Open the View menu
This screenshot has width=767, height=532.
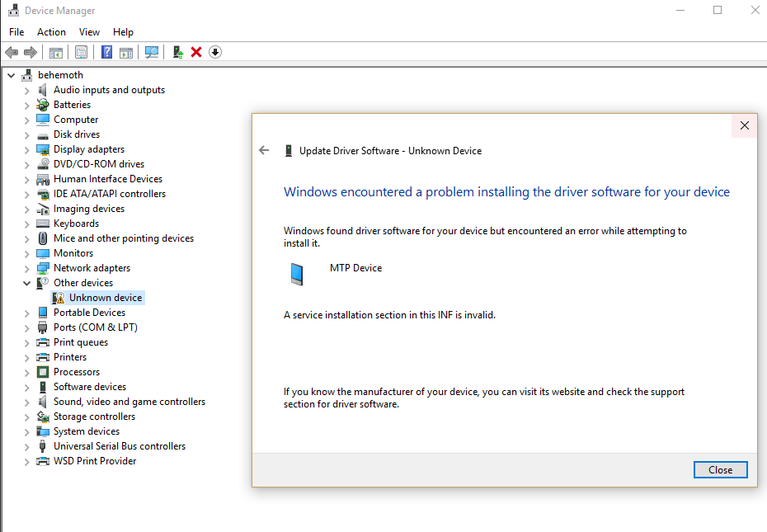pos(90,32)
